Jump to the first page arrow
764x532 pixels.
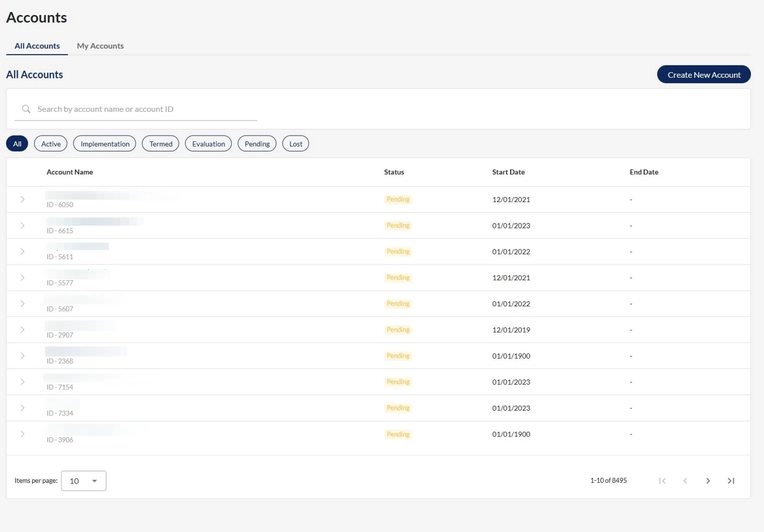coord(662,481)
